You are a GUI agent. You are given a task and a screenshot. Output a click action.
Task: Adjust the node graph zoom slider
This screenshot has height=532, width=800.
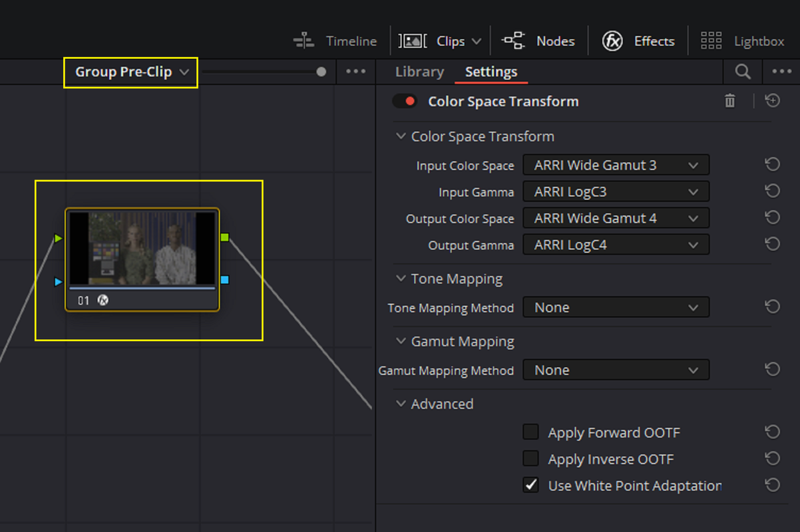pos(321,72)
